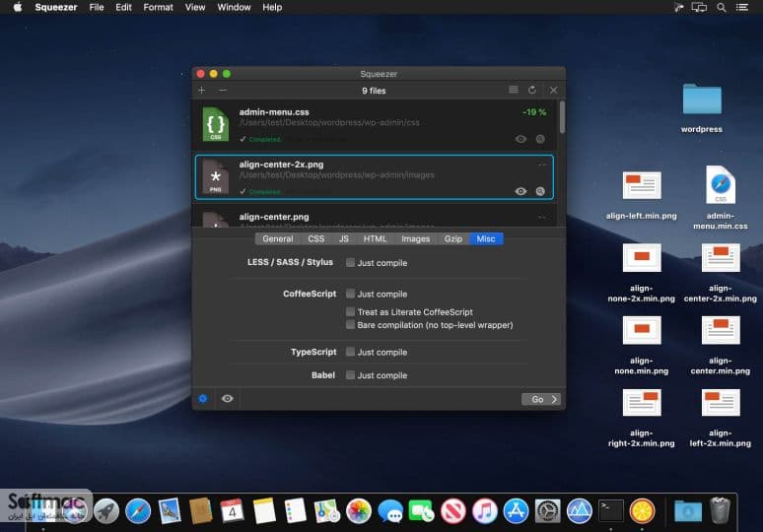Image resolution: width=763 pixels, height=532 pixels.
Task: Switch to the CSS tab
Action: [315, 238]
